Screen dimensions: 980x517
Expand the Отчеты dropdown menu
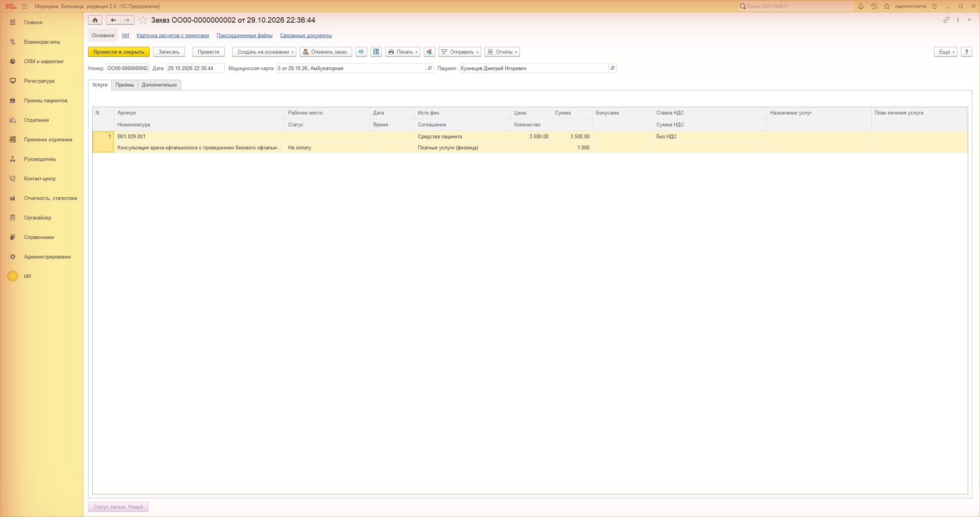click(x=502, y=52)
